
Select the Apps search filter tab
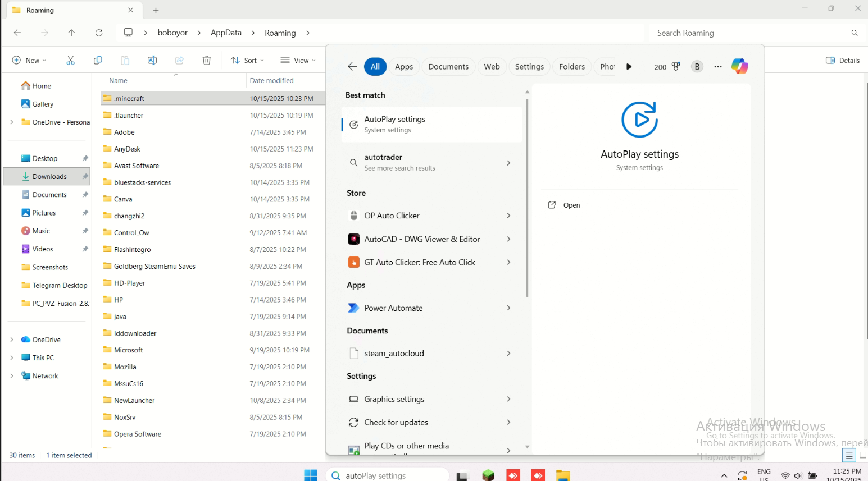pos(404,67)
